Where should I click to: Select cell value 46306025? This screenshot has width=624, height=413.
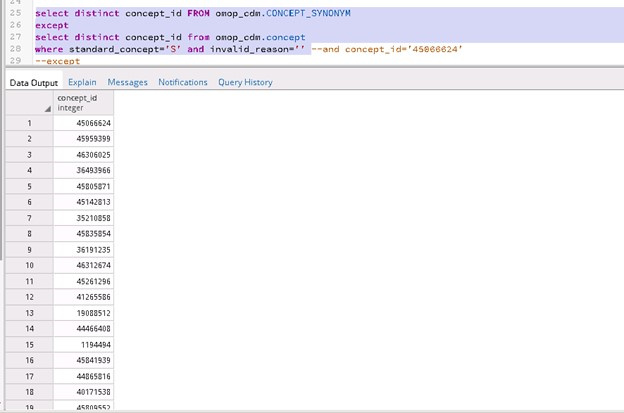point(84,155)
